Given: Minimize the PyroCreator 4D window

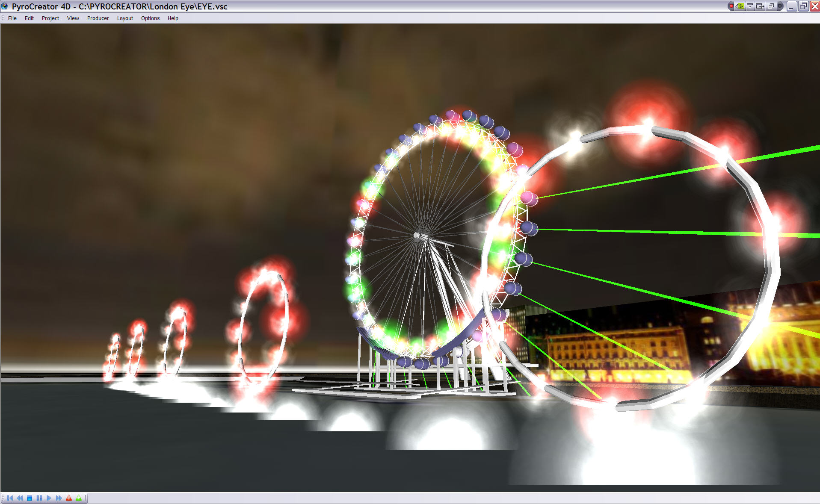Looking at the screenshot, I should tap(791, 6).
